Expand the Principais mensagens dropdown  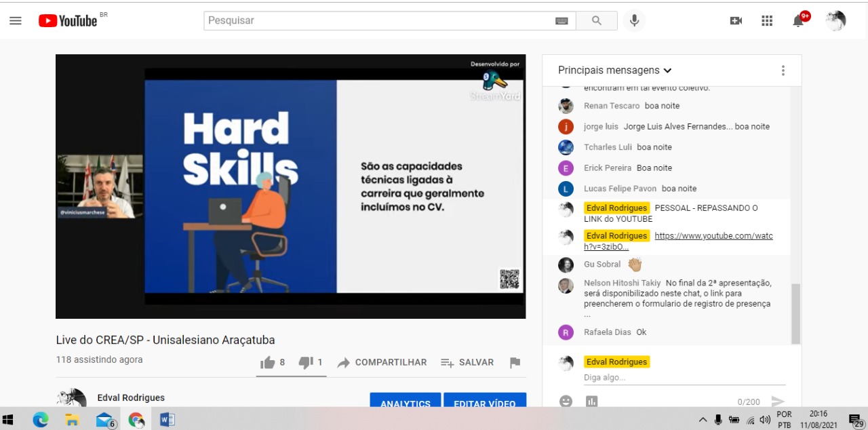pyautogui.click(x=614, y=71)
